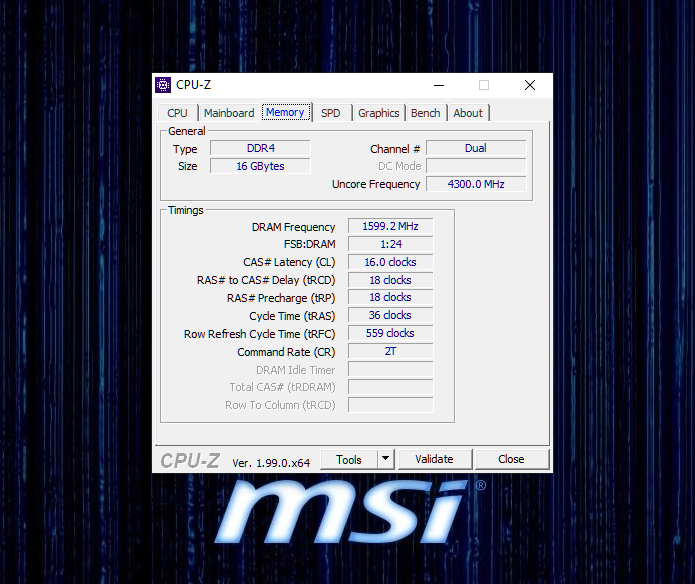Switch to the Graphics tab
This screenshot has width=695, height=584.
coord(379,113)
